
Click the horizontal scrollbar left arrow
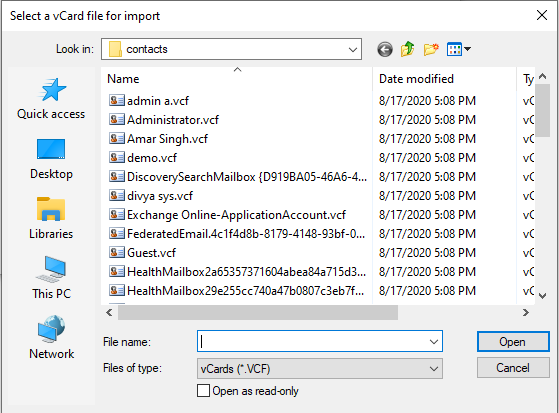click(109, 312)
